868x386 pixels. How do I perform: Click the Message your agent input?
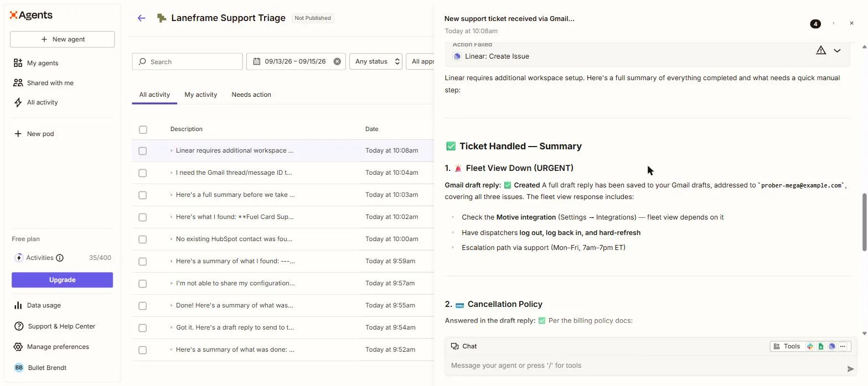pyautogui.click(x=645, y=366)
